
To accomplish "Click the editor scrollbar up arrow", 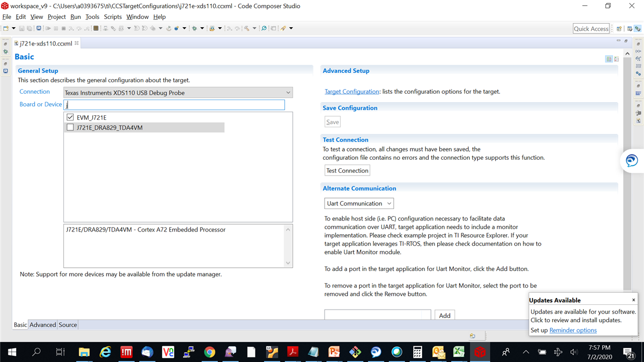I will tap(627, 53).
